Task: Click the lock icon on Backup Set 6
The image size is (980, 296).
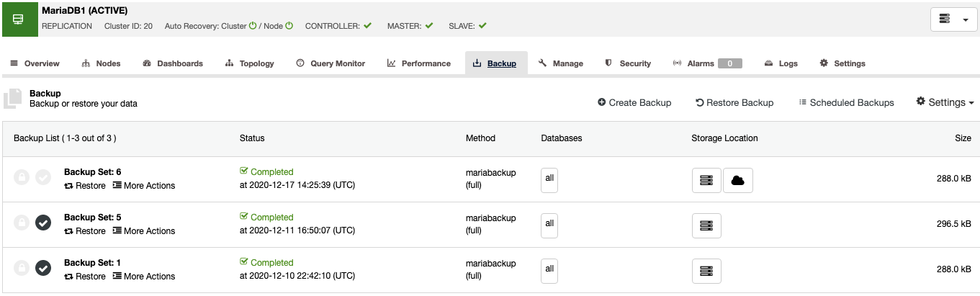Action: point(22,177)
